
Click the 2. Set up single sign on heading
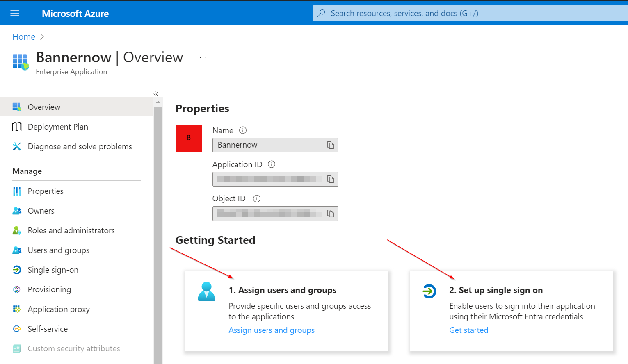pyautogui.click(x=496, y=290)
